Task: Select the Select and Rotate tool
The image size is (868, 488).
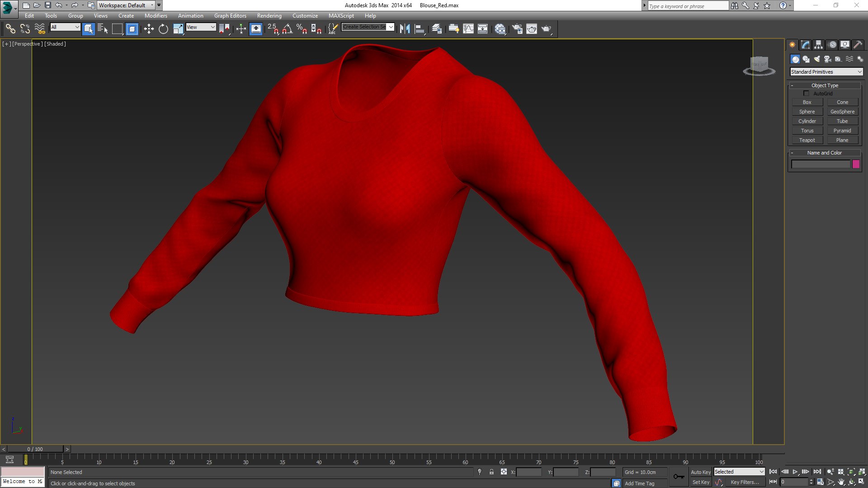Action: (x=163, y=29)
